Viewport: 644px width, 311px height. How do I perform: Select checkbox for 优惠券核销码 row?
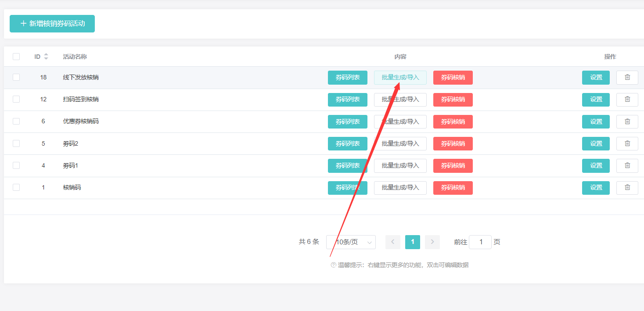click(16, 121)
